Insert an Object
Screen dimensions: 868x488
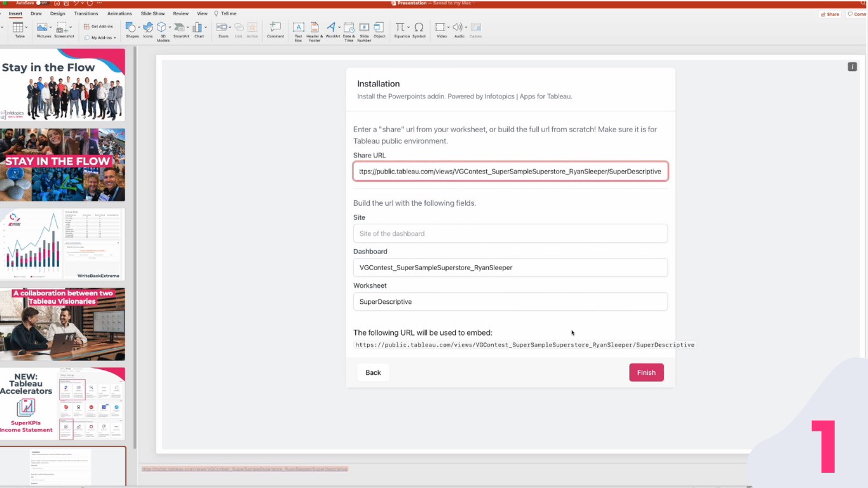click(379, 30)
